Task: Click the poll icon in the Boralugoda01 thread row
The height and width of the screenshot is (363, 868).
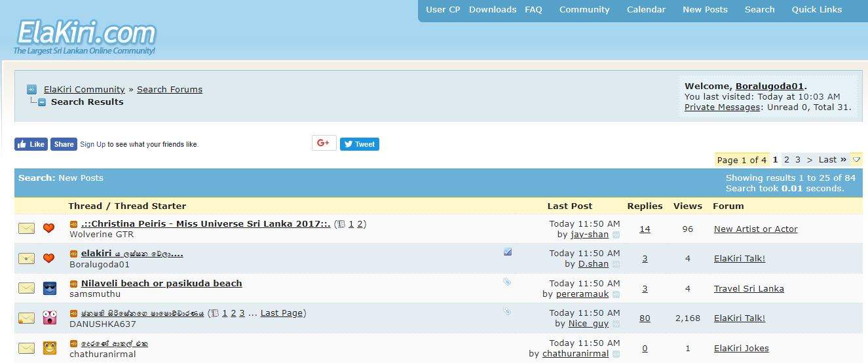Action: pyautogui.click(x=508, y=252)
